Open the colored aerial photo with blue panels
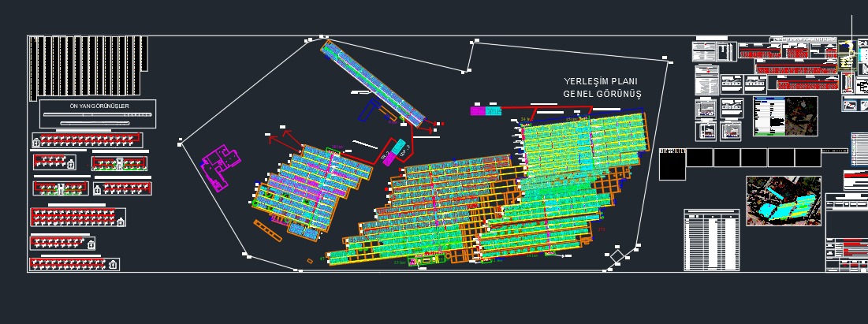 784,200
